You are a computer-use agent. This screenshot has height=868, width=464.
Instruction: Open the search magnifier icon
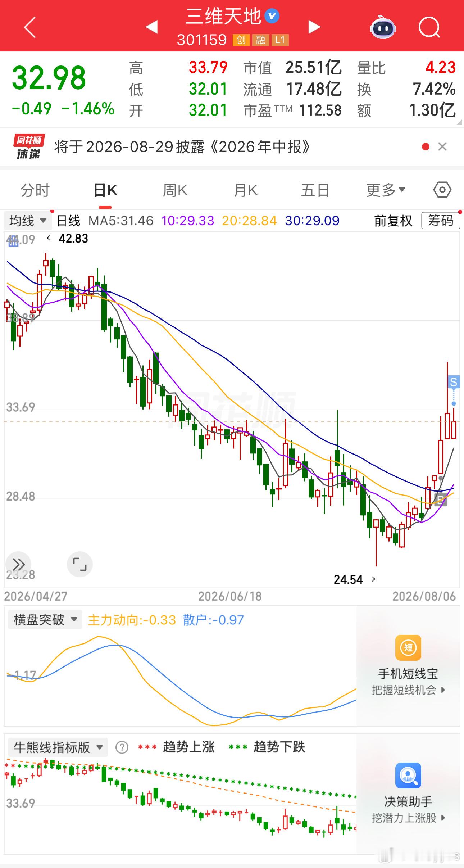[429, 27]
